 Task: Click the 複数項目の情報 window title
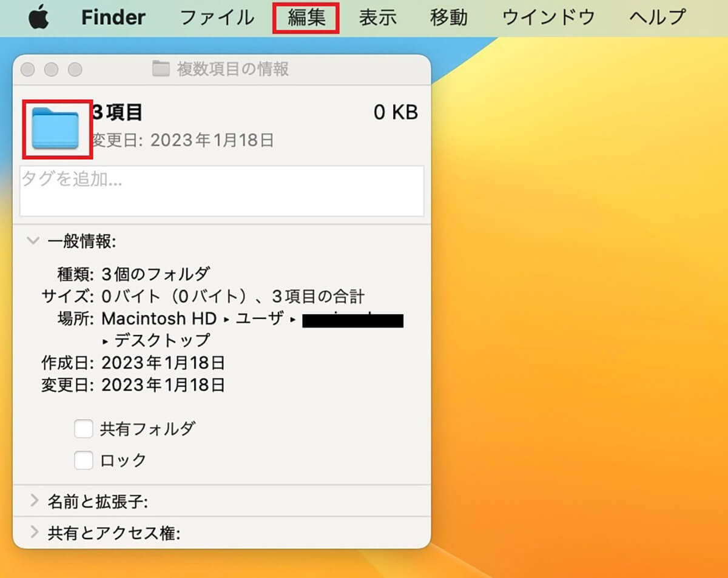233,69
